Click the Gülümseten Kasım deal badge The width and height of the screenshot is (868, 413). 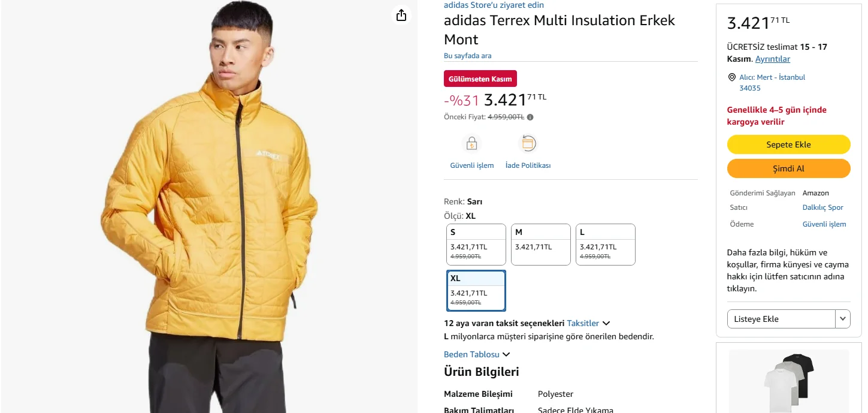pos(480,79)
